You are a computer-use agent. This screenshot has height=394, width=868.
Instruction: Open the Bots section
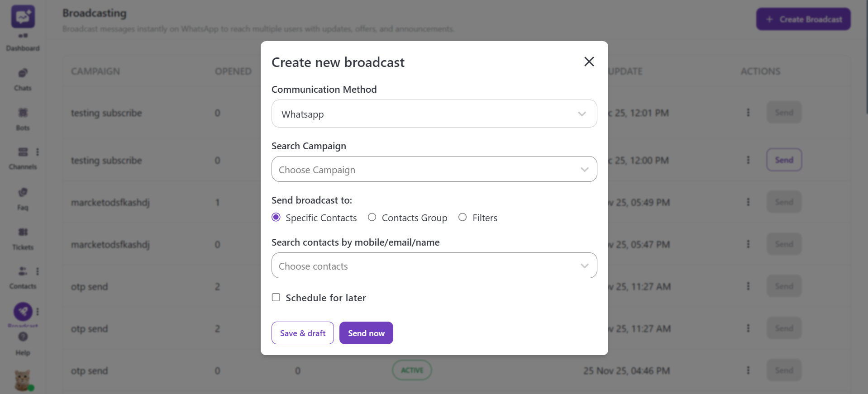[23, 113]
